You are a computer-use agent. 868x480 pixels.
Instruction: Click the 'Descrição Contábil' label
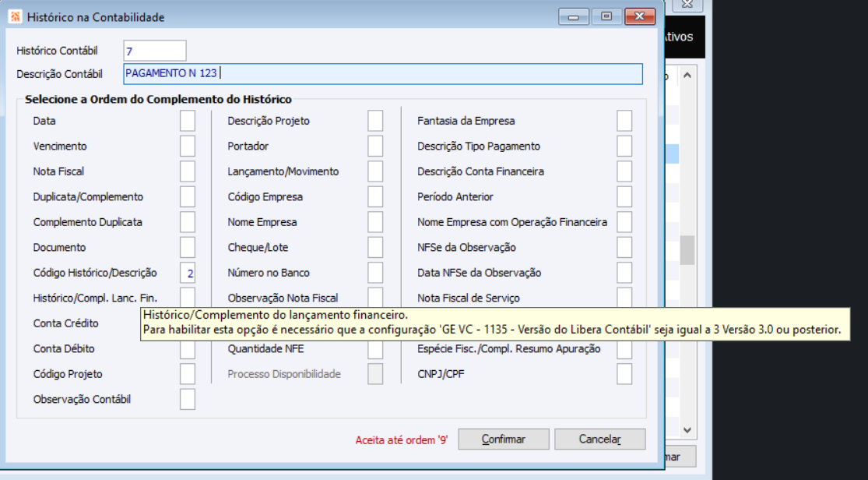click(59, 74)
